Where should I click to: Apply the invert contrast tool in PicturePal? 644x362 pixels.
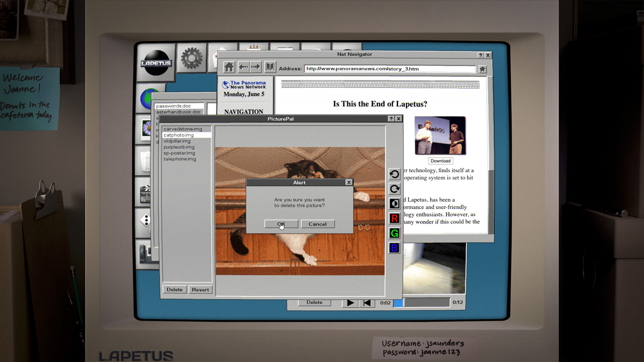point(394,203)
